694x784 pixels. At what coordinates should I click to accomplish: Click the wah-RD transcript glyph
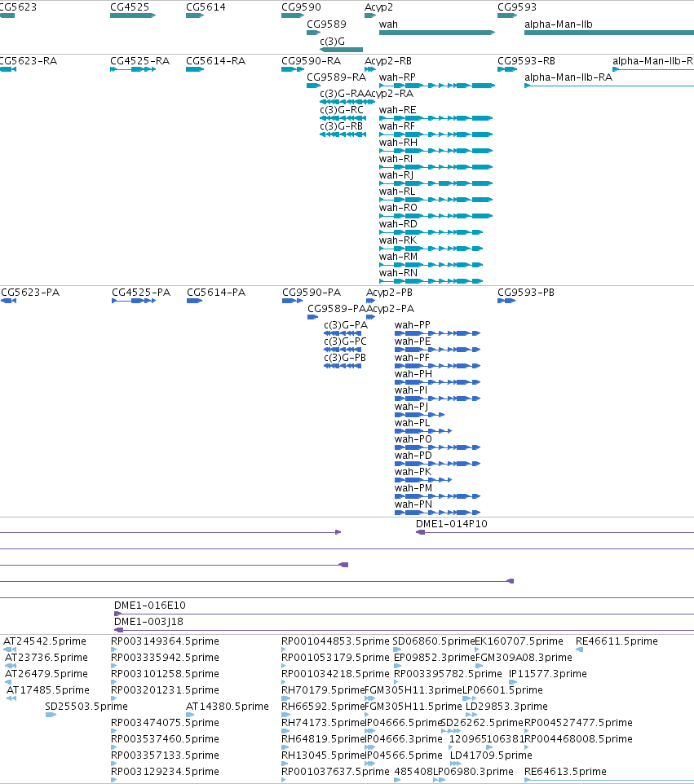pos(431,232)
